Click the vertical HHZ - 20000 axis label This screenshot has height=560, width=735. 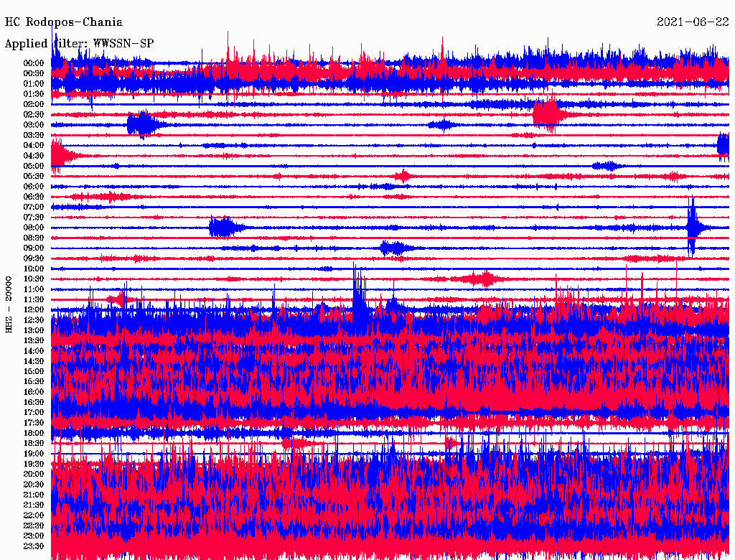[x=9, y=304]
